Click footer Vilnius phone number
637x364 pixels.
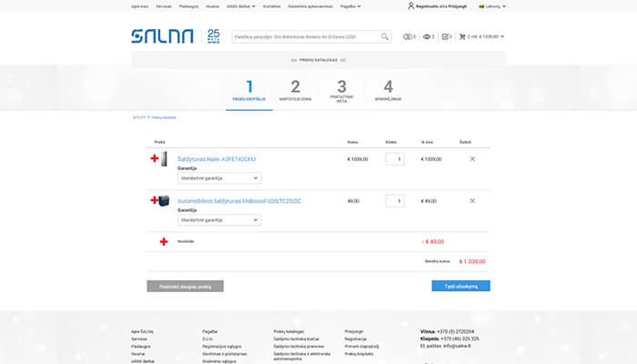click(455, 332)
